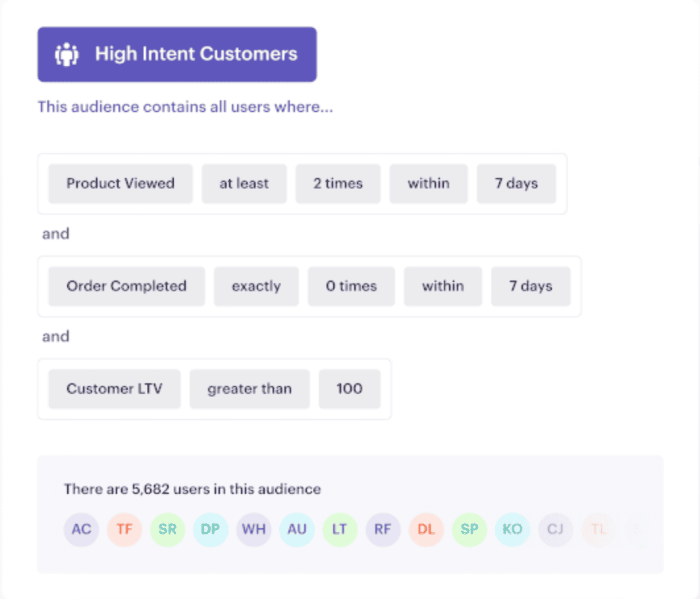The height and width of the screenshot is (599, 700).
Task: Click the DP user avatar
Action: click(x=211, y=529)
